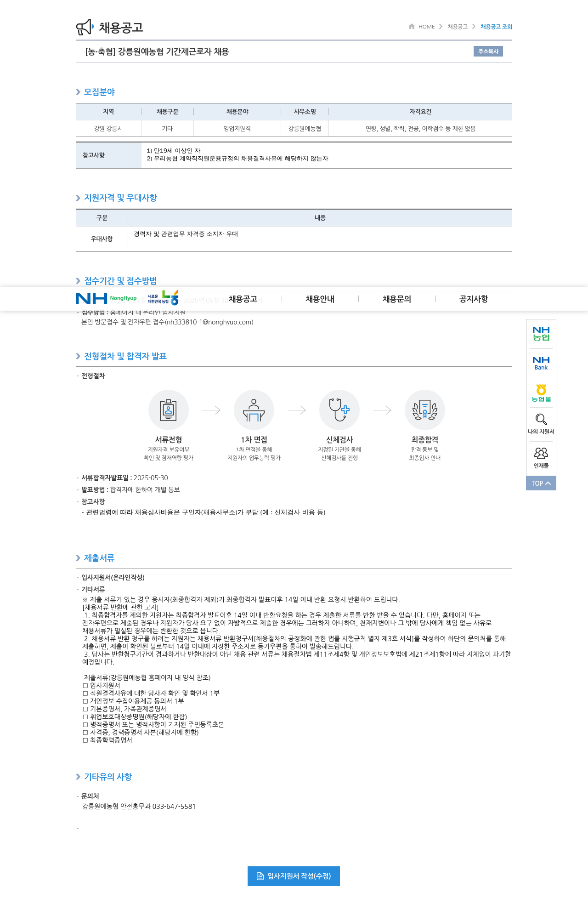Open the HOME breadcrumb link
This screenshot has height=904, width=588.
[426, 27]
